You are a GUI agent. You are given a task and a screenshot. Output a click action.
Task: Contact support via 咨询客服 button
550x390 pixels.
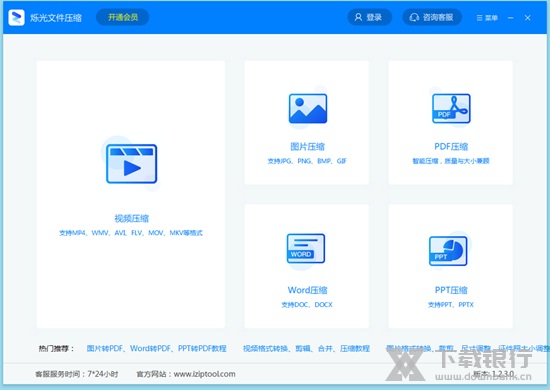coord(432,17)
